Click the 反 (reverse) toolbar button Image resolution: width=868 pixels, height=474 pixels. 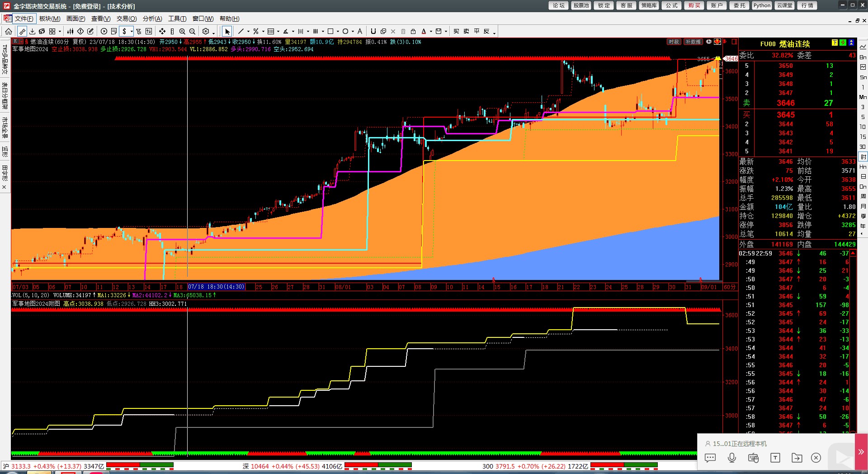[486, 31]
